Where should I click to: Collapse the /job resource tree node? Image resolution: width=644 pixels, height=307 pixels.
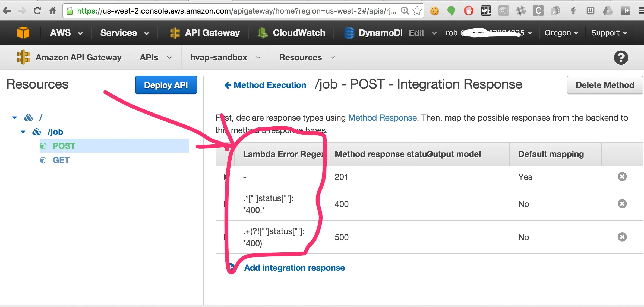pos(23,132)
